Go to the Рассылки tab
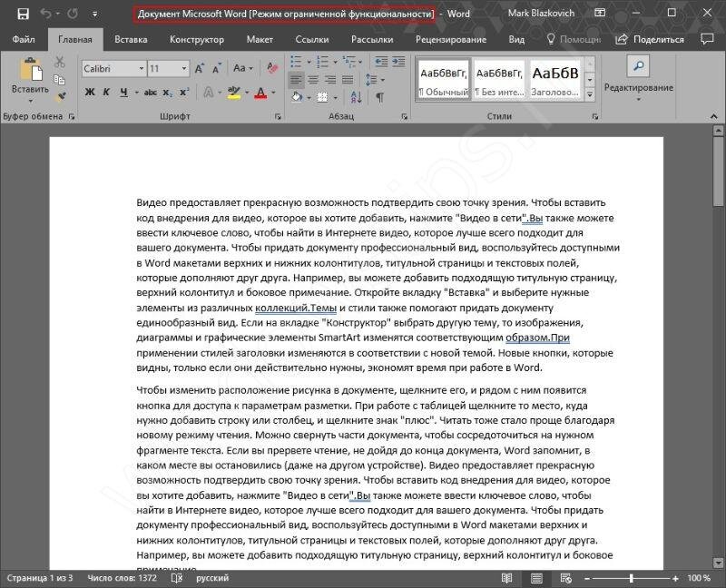 point(372,39)
